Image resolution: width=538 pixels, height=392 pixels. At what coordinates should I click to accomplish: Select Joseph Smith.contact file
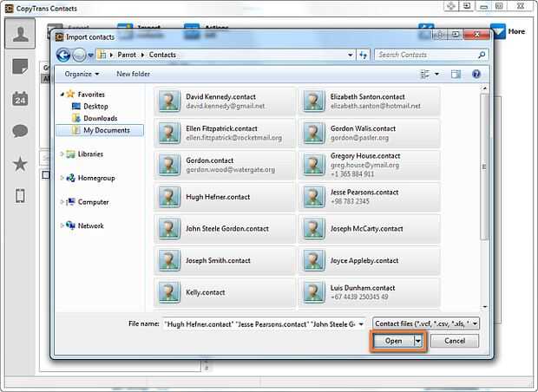pos(225,261)
